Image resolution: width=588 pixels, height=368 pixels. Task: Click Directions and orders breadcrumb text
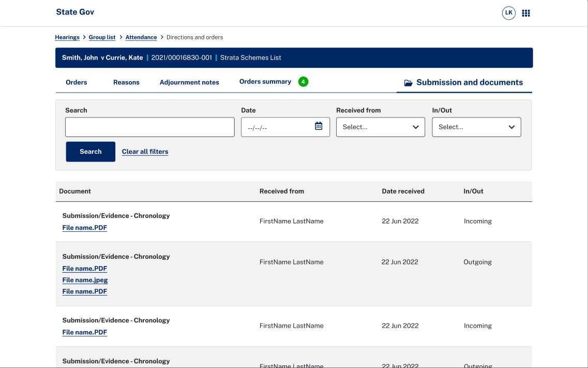[194, 37]
